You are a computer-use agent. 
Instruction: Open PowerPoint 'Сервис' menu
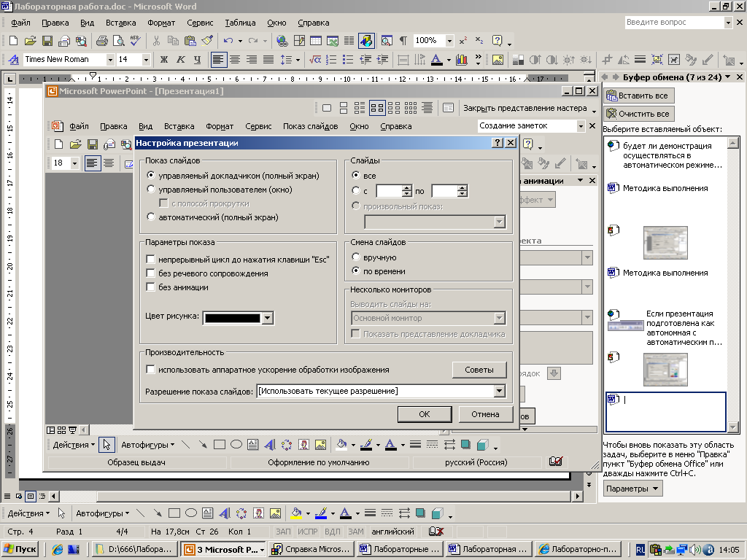click(x=258, y=126)
